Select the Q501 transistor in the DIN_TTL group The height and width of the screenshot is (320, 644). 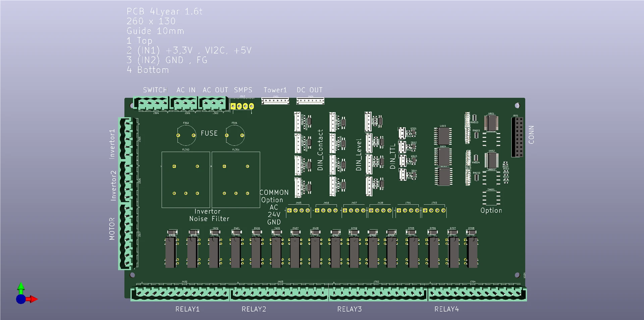pos(413,133)
